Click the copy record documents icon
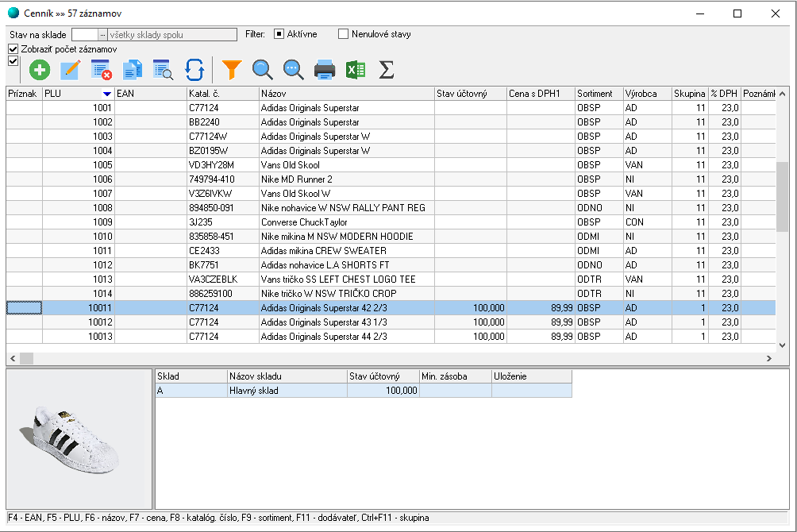 click(133, 70)
